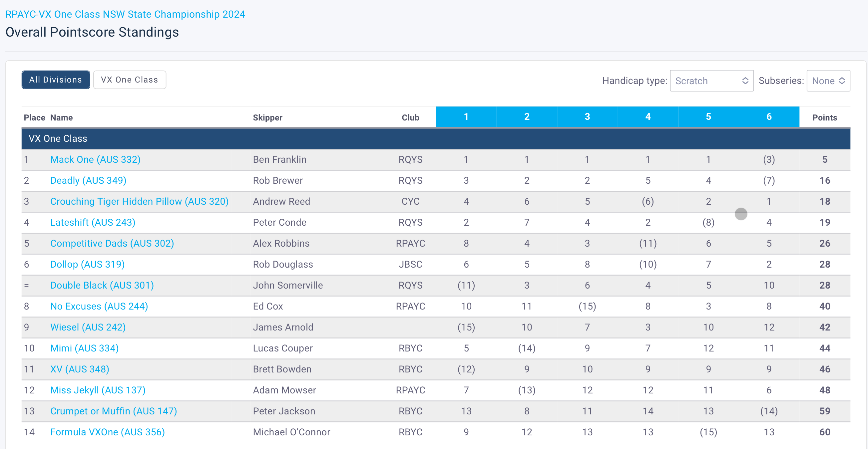The width and height of the screenshot is (868, 449).
Task: Open Crumpet or Muffin (AUS 147) link
Action: pos(114,411)
